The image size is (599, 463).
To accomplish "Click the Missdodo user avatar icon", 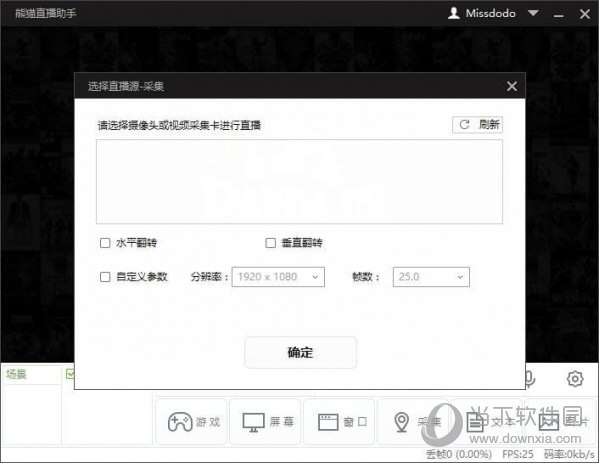I will (453, 13).
